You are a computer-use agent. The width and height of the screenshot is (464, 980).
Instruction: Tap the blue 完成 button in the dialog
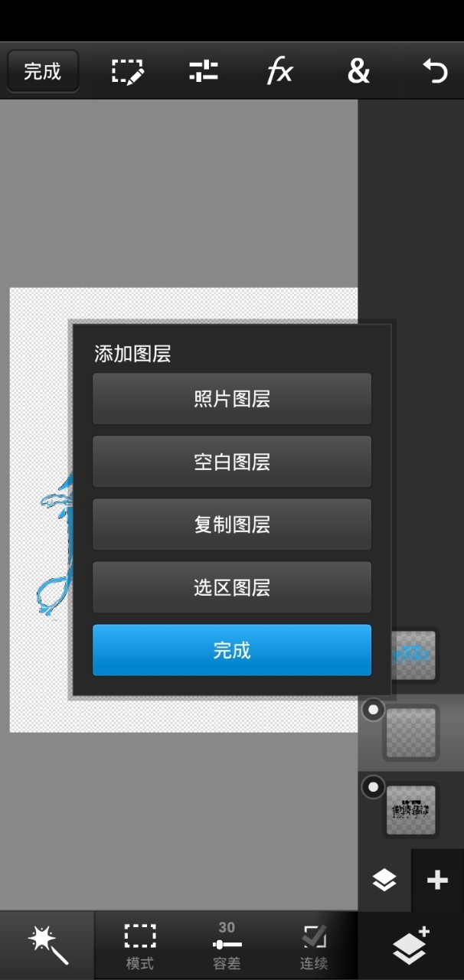pyautogui.click(x=232, y=650)
